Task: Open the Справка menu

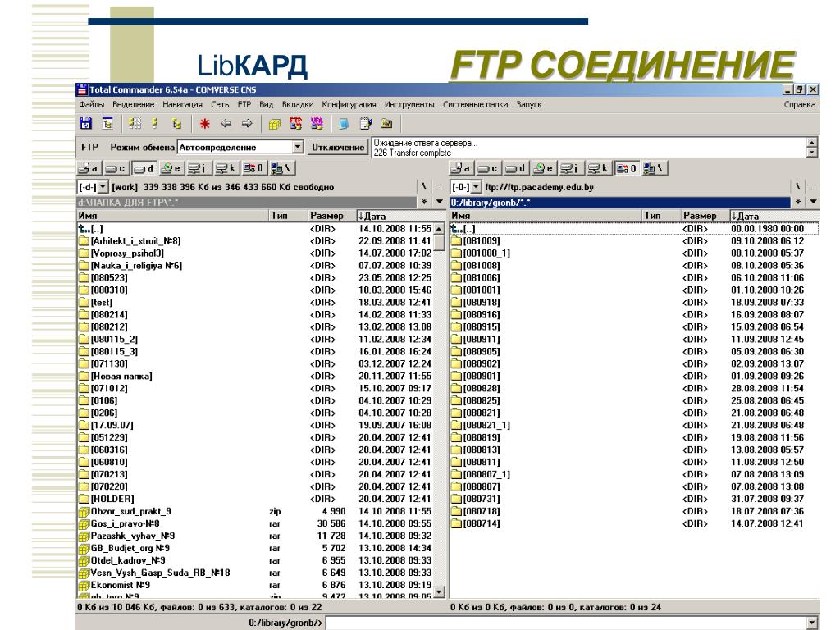Action: (799, 104)
